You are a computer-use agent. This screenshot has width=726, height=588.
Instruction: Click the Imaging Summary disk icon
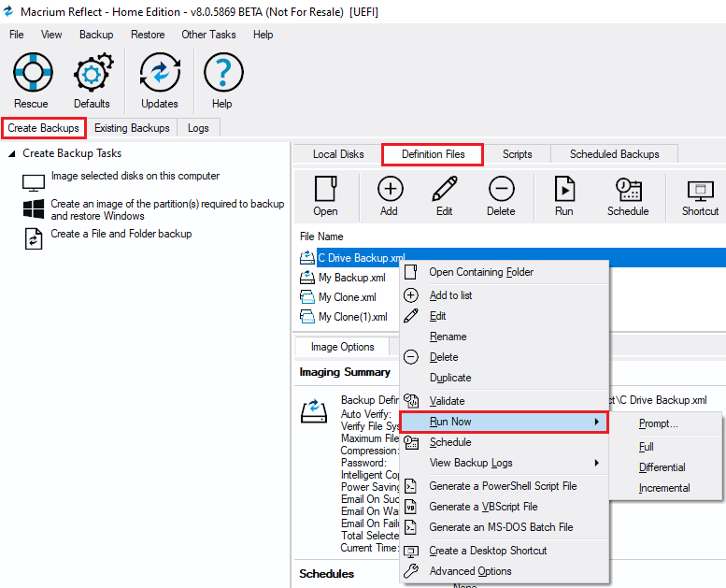[314, 410]
